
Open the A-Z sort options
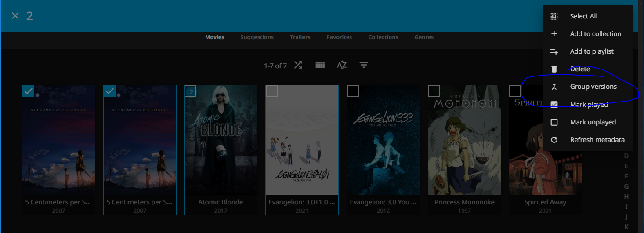pyautogui.click(x=342, y=65)
